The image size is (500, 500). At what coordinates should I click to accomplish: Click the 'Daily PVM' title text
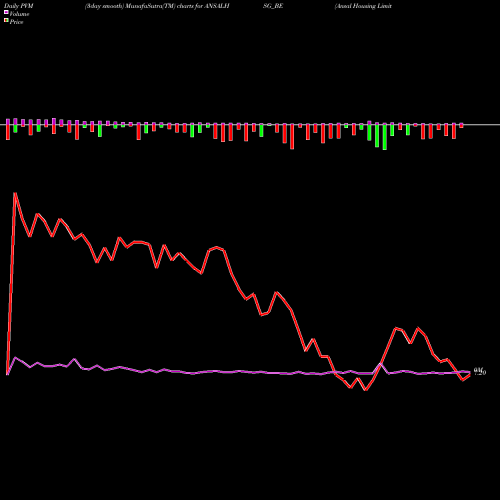tap(19, 6)
